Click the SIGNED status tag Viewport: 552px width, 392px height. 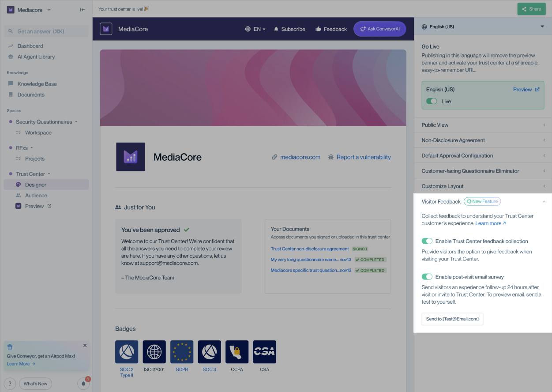point(360,249)
